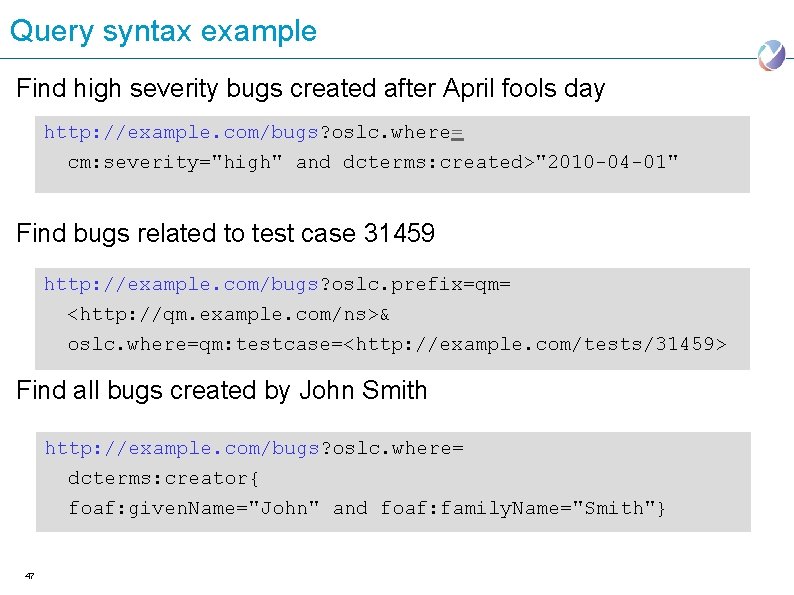Click 'Find high severity bugs created after April fools day'
794x595 pixels.
click(x=310, y=89)
